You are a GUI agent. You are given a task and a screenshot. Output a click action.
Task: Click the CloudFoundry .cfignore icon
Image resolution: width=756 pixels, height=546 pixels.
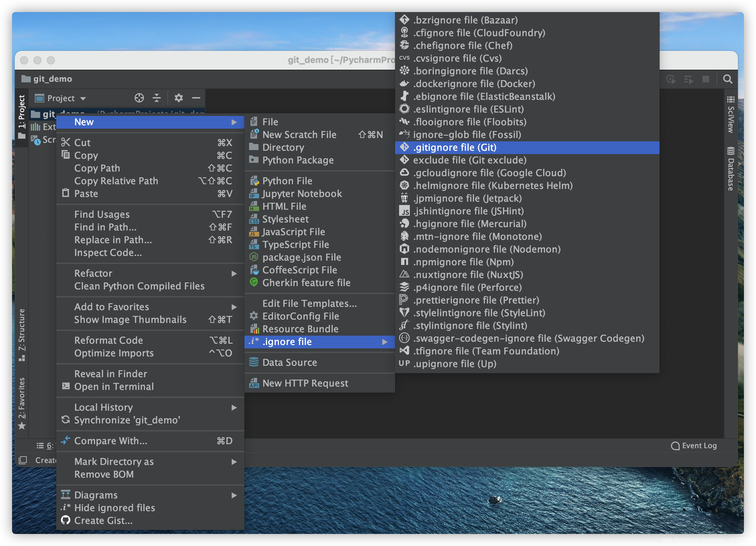[x=404, y=33]
